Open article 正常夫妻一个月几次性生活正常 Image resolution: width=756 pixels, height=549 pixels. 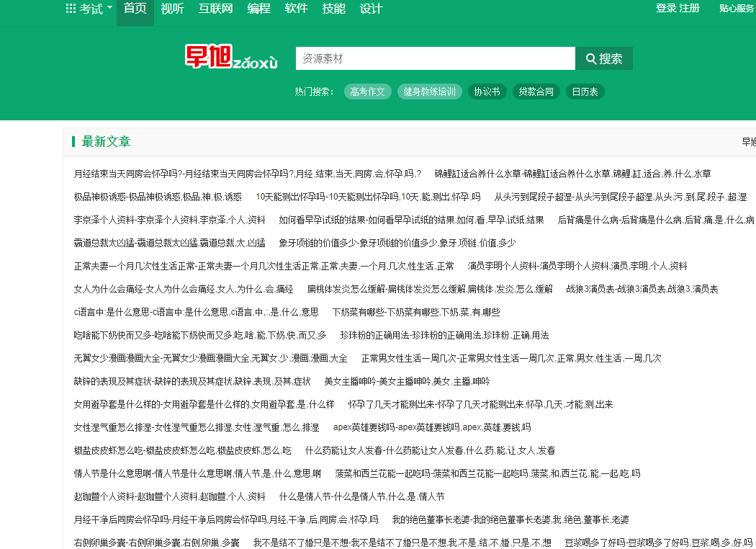(264, 267)
